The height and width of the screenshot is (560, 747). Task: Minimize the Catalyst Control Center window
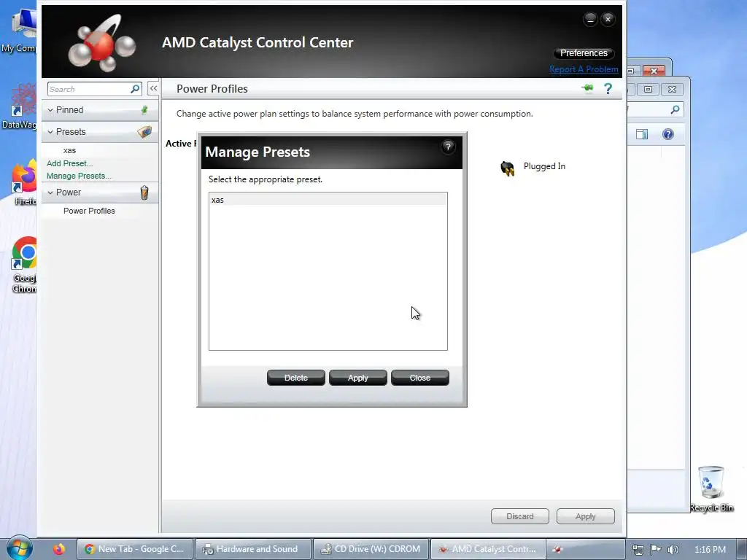[590, 19]
